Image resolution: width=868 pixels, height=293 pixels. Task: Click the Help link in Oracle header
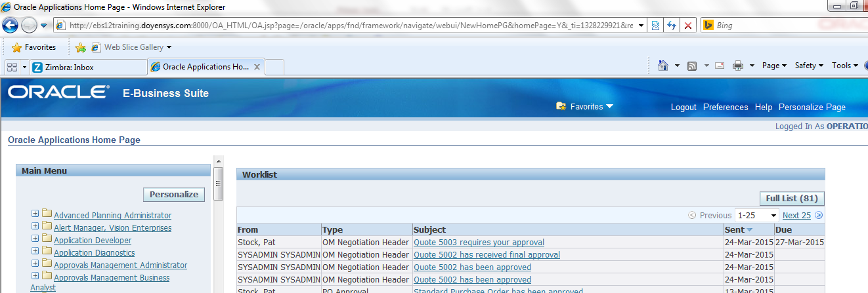point(764,107)
